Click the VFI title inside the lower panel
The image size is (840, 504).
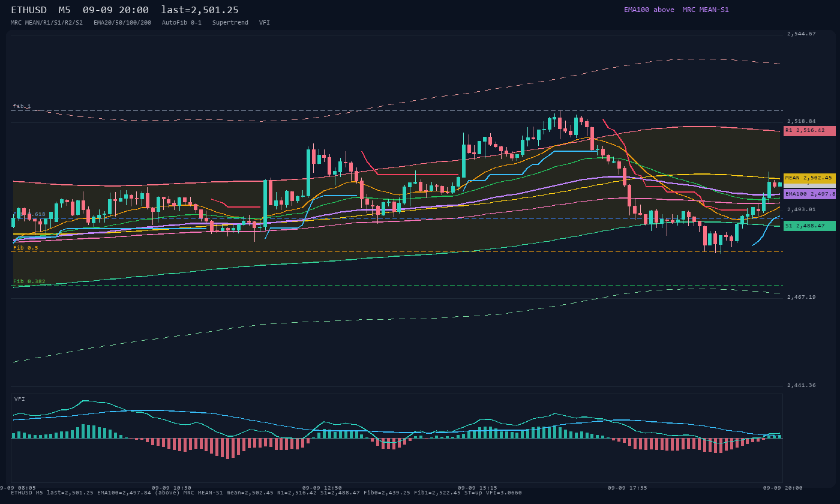pos(20,399)
